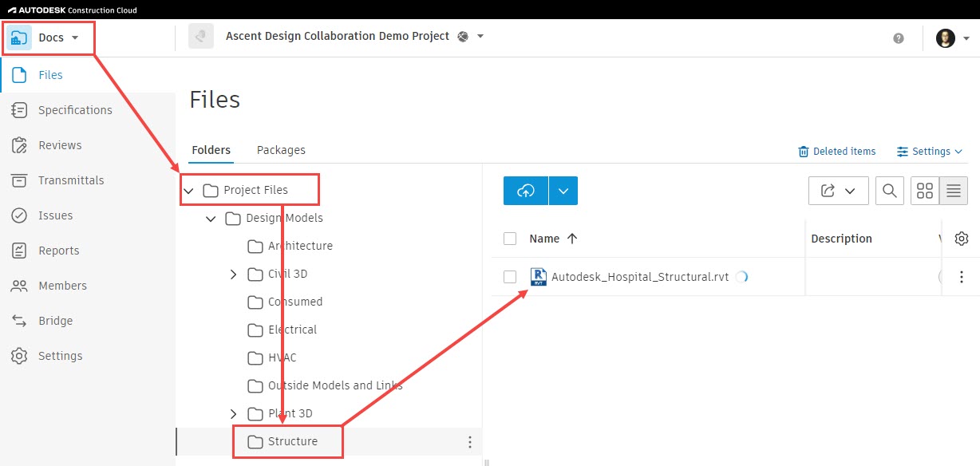This screenshot has width=980, height=466.
Task: Switch to list view
Action: (x=954, y=191)
